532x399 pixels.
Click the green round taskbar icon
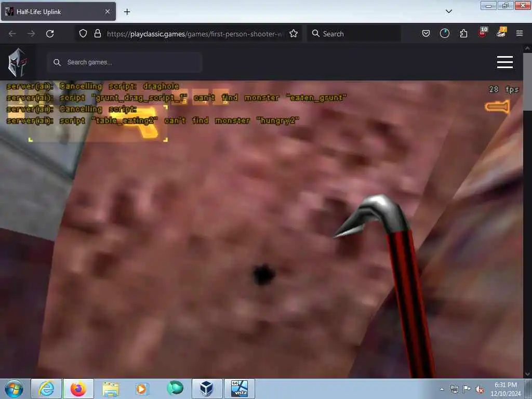click(175, 388)
